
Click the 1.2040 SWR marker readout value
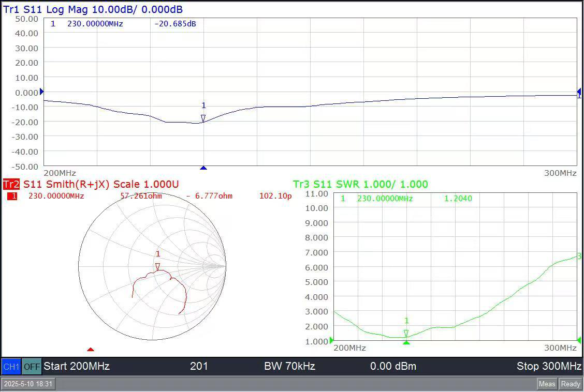[x=458, y=199]
